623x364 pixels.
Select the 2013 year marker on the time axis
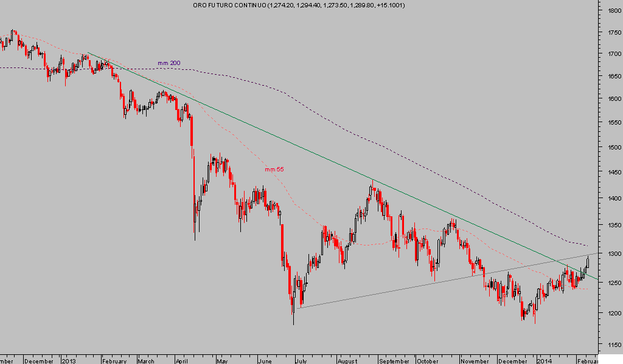tap(69, 360)
